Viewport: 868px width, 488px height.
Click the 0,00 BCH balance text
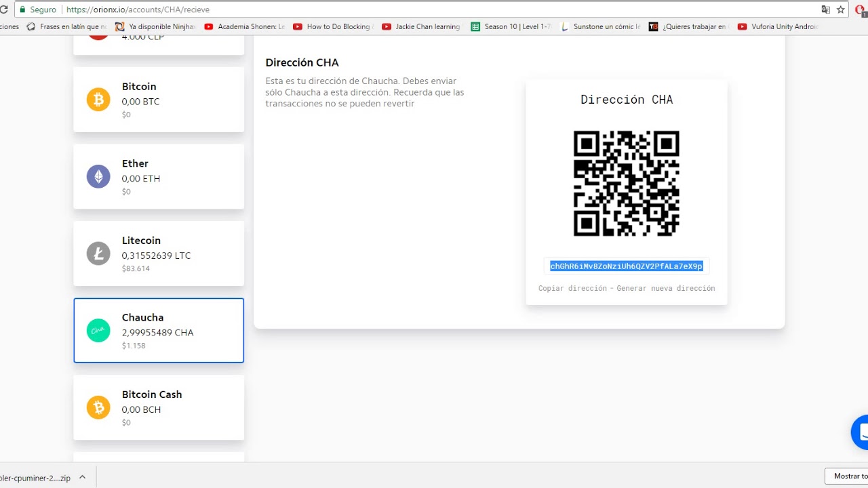141,409
